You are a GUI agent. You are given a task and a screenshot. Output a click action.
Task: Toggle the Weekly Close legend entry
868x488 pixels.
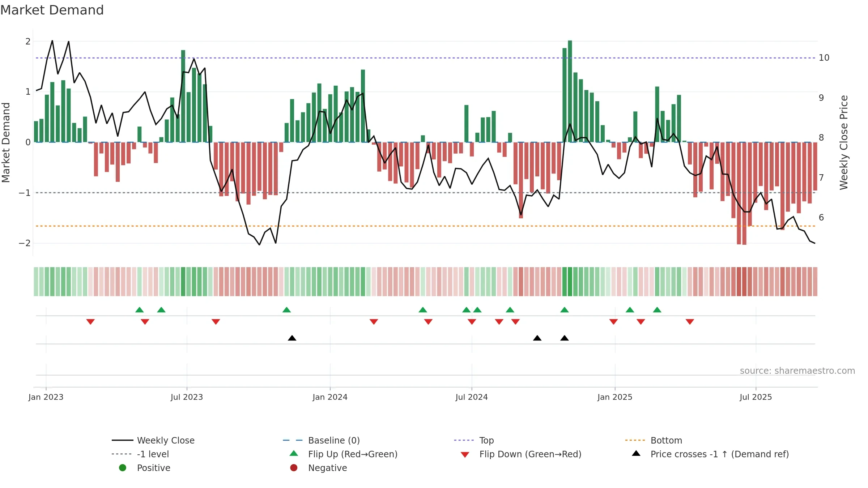tap(153, 440)
